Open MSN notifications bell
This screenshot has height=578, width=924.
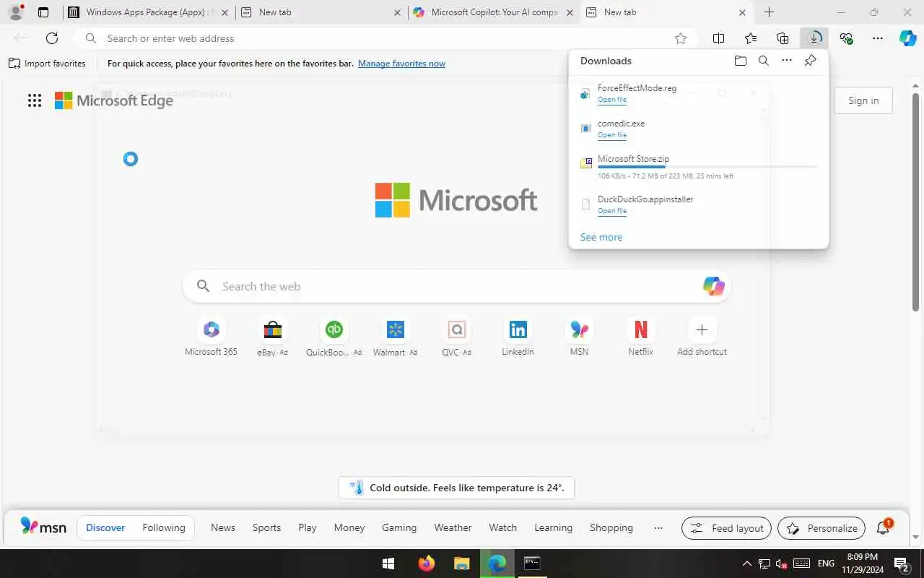point(883,528)
